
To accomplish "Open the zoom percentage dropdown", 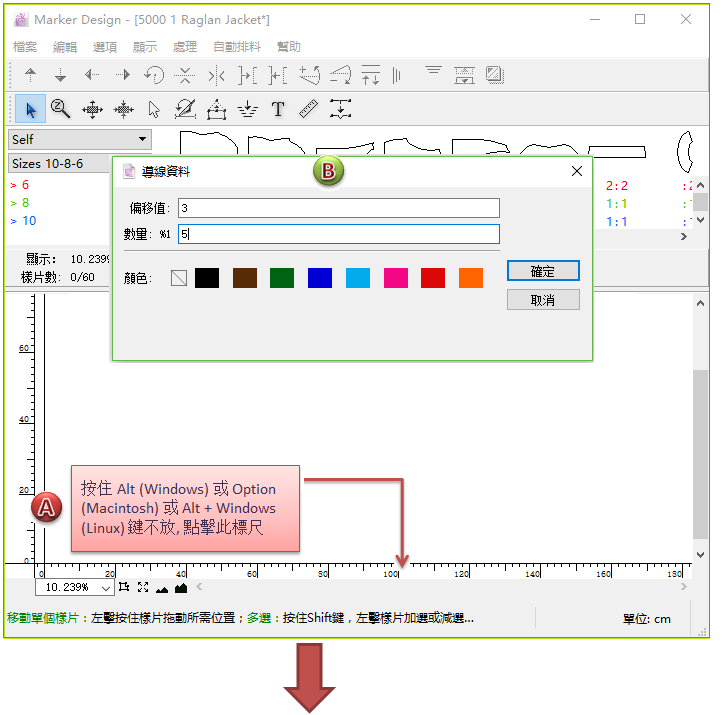I will pyautogui.click(x=107, y=588).
